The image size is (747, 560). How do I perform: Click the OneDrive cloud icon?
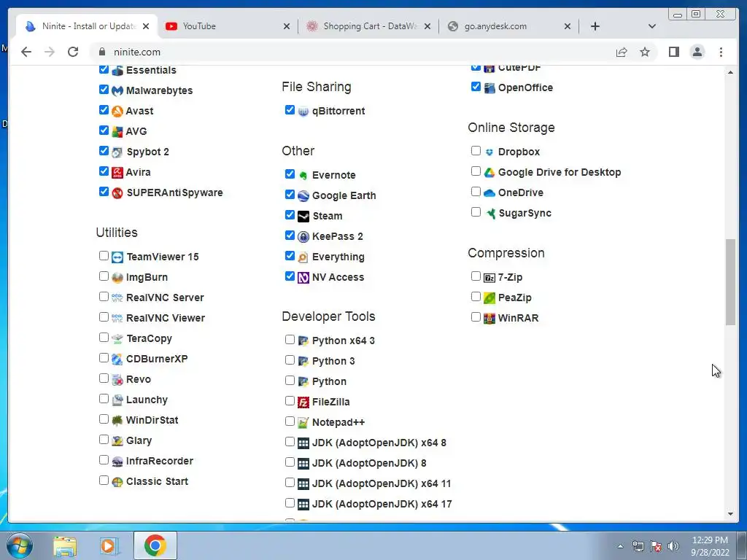(x=489, y=192)
